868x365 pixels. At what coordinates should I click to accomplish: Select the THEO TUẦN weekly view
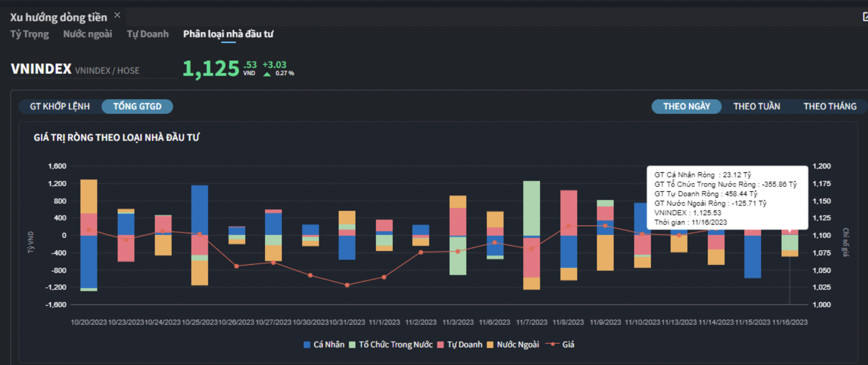click(757, 106)
